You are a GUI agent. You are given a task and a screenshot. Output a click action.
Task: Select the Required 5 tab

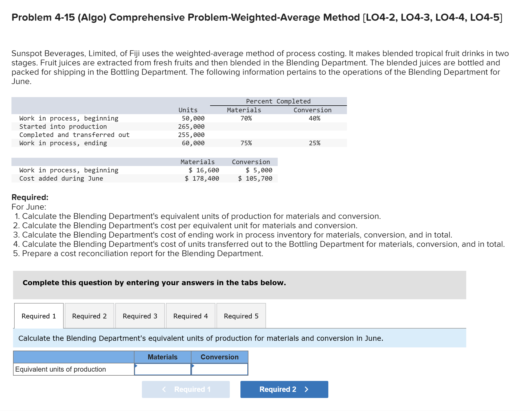241,316
